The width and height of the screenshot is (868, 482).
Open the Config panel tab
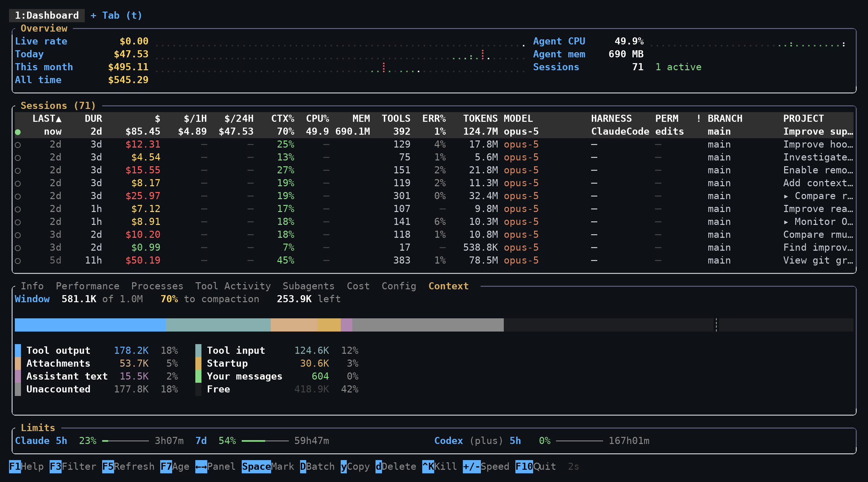(399, 286)
